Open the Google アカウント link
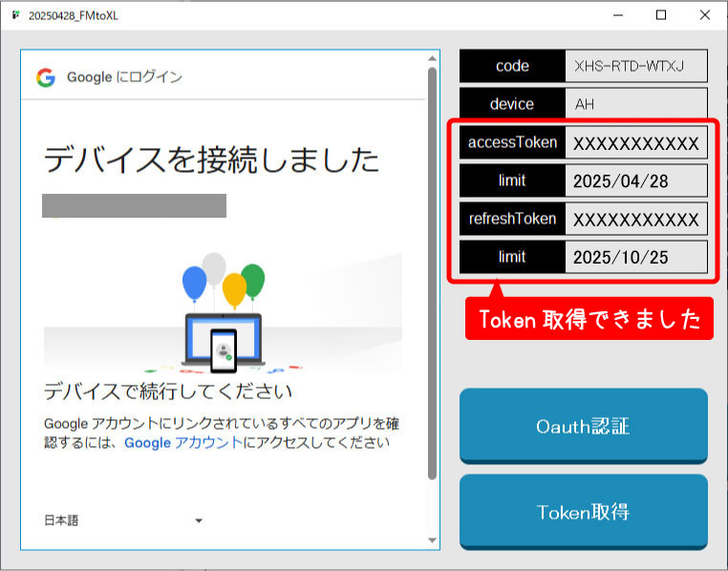Image resolution: width=728 pixels, height=571 pixels. pos(183,442)
